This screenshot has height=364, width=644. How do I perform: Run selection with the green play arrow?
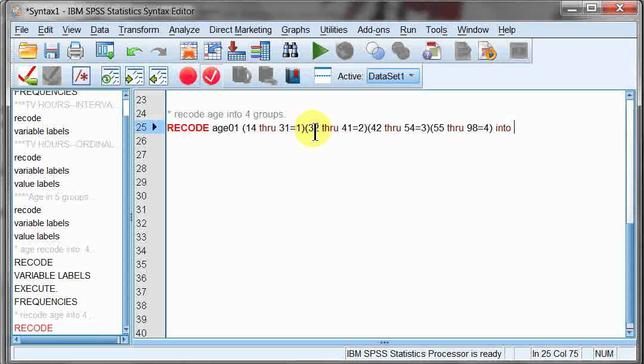[320, 51]
